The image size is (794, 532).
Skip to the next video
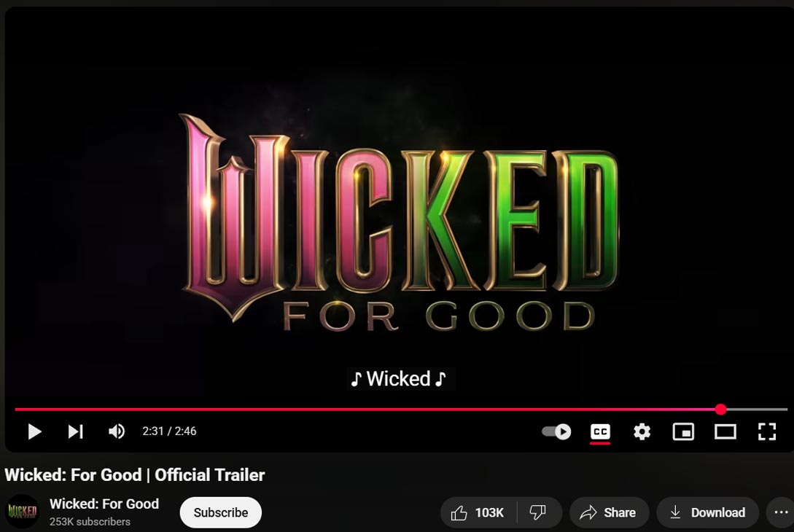[75, 431]
